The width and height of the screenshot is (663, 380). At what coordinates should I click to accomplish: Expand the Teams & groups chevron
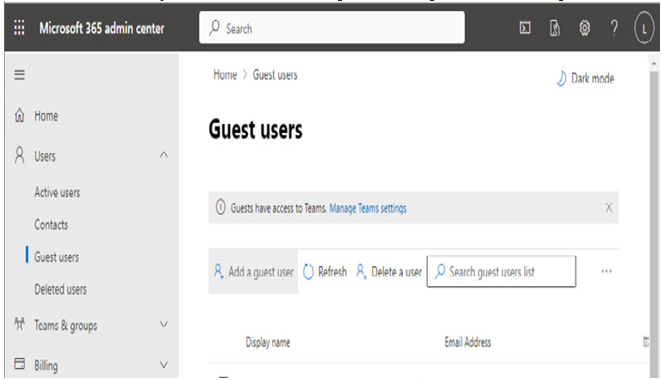164,325
